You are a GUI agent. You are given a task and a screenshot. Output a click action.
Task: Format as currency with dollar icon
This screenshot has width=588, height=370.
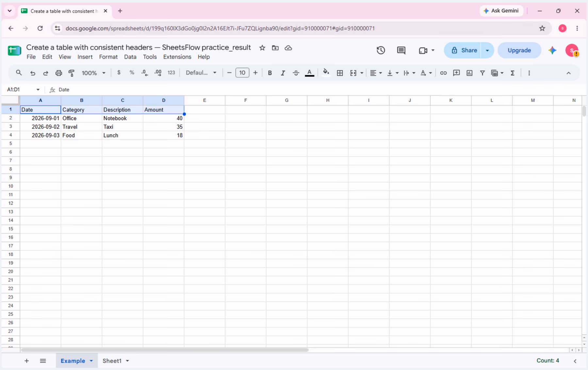coord(119,73)
